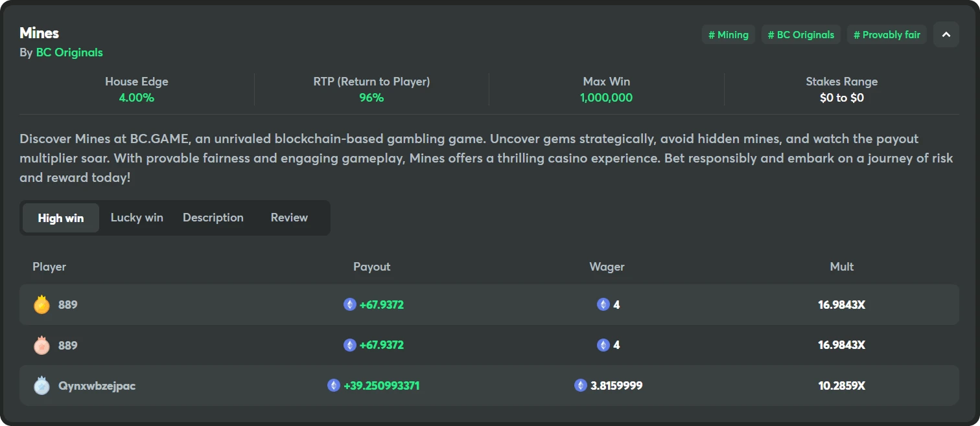Open the Description tab
This screenshot has height=426, width=980.
213,218
